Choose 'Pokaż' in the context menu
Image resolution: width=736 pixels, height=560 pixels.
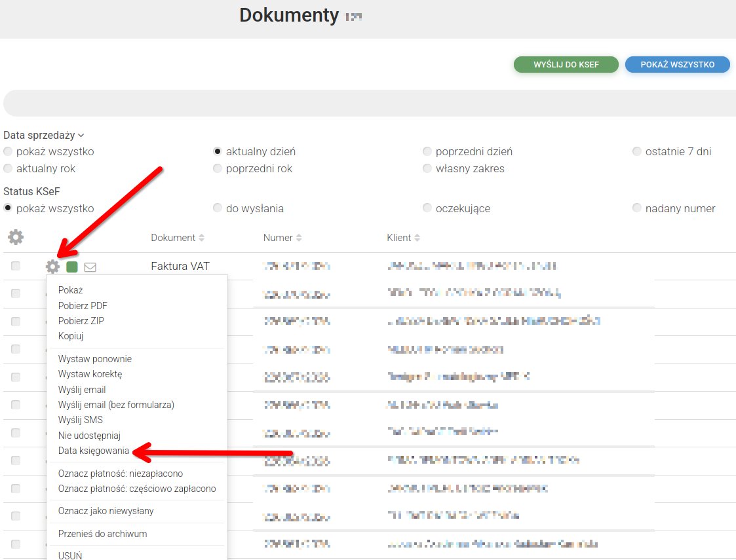[x=70, y=290]
